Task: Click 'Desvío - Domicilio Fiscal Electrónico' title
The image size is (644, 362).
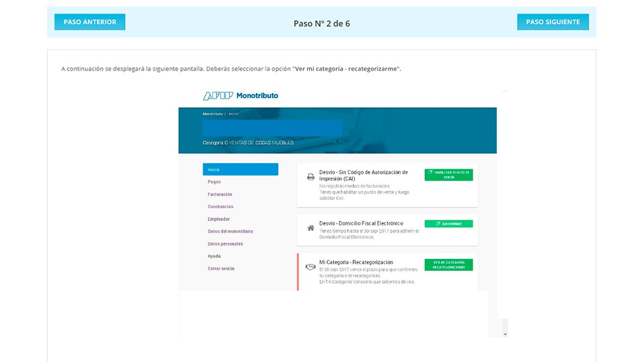Action: (x=361, y=223)
